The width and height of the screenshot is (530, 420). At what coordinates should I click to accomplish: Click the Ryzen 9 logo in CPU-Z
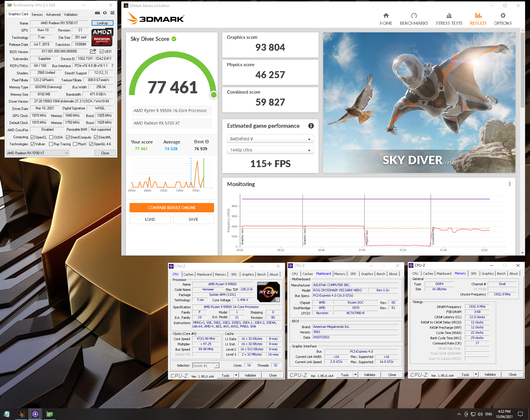pyautogui.click(x=268, y=292)
